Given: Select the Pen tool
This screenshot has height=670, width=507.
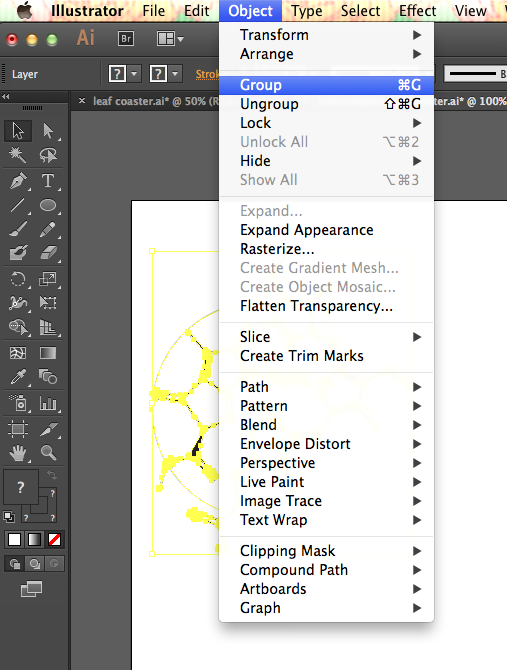Looking at the screenshot, I should (x=18, y=181).
